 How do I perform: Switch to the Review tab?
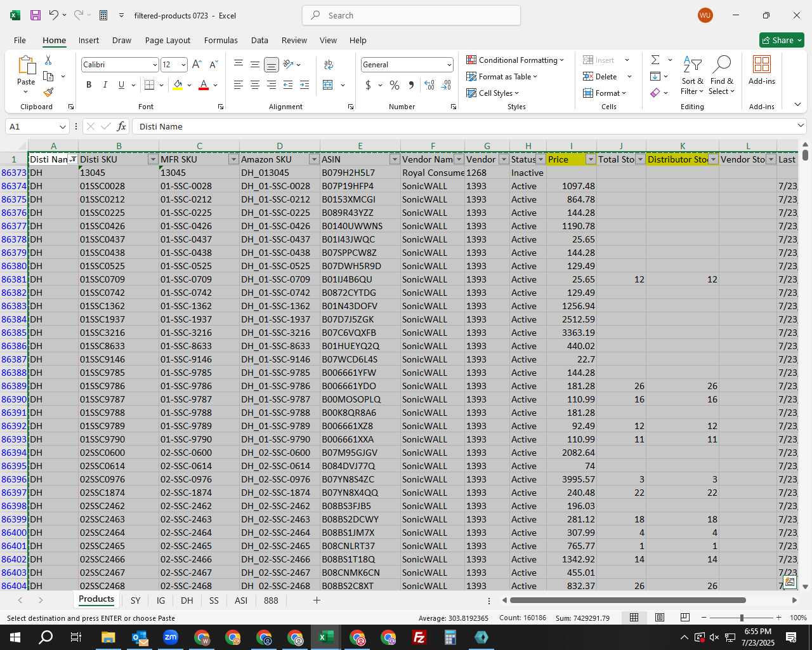point(294,40)
